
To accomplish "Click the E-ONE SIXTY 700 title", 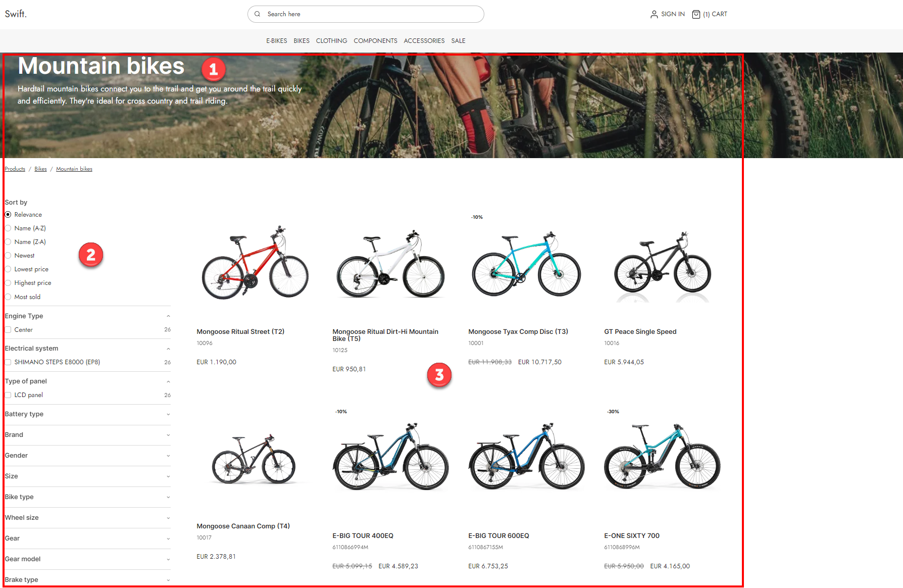I will click(x=632, y=536).
